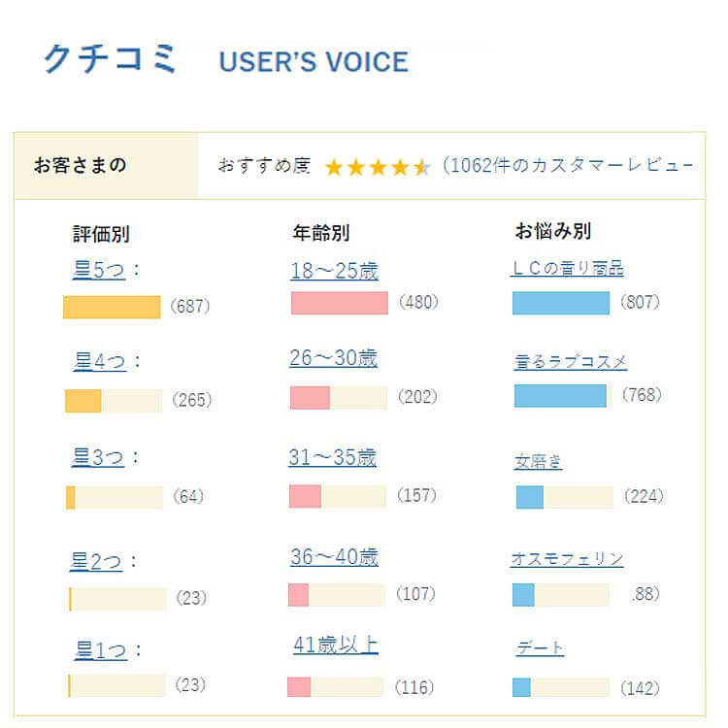Open the 星3つ reviews link

coord(98,457)
